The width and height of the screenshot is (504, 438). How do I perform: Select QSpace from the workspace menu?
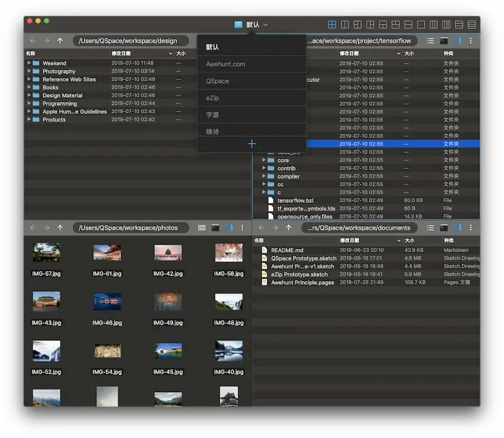coord(218,81)
